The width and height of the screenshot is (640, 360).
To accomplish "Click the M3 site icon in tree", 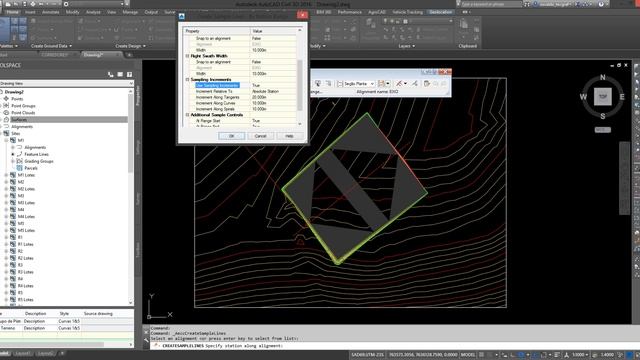I will coord(13,196).
